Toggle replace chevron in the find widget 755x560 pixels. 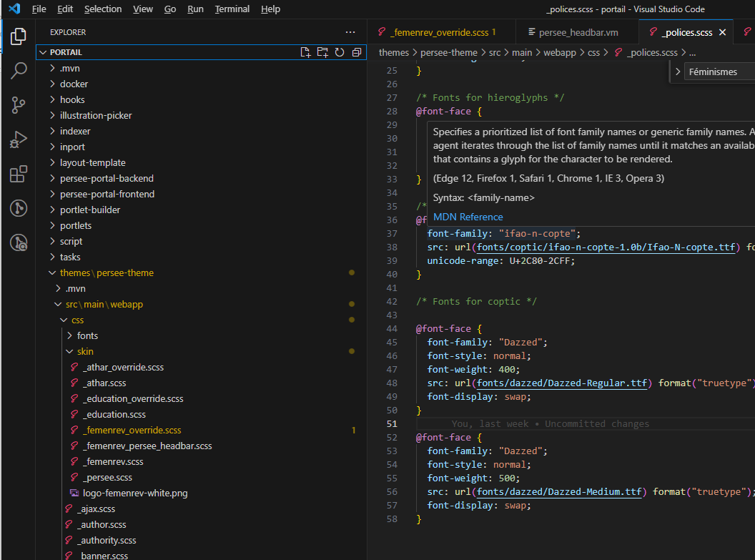point(677,72)
